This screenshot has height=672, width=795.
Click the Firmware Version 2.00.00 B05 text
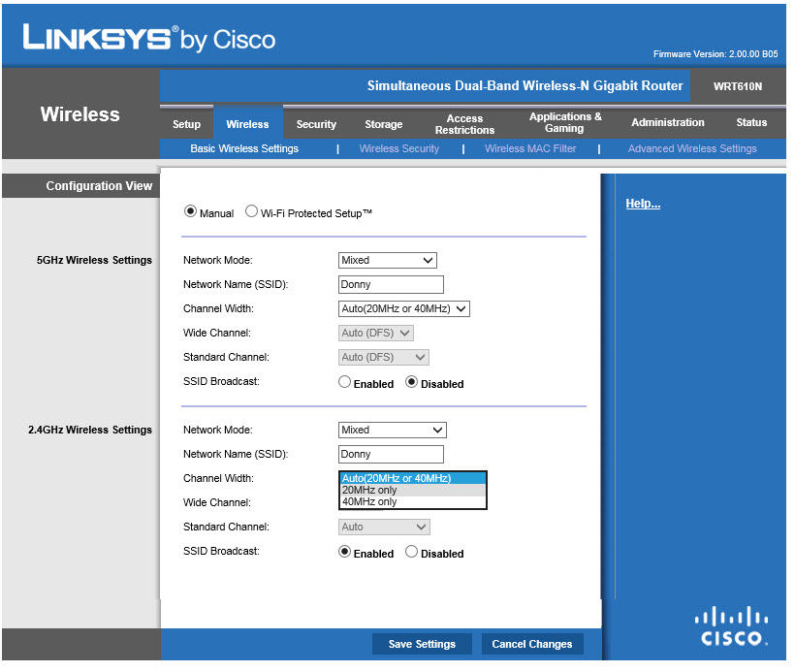pyautogui.click(x=715, y=54)
